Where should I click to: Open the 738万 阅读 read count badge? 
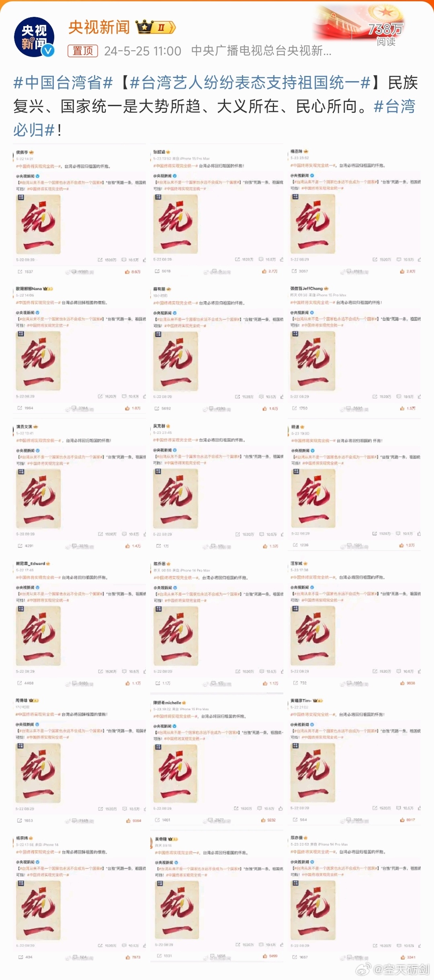click(386, 34)
